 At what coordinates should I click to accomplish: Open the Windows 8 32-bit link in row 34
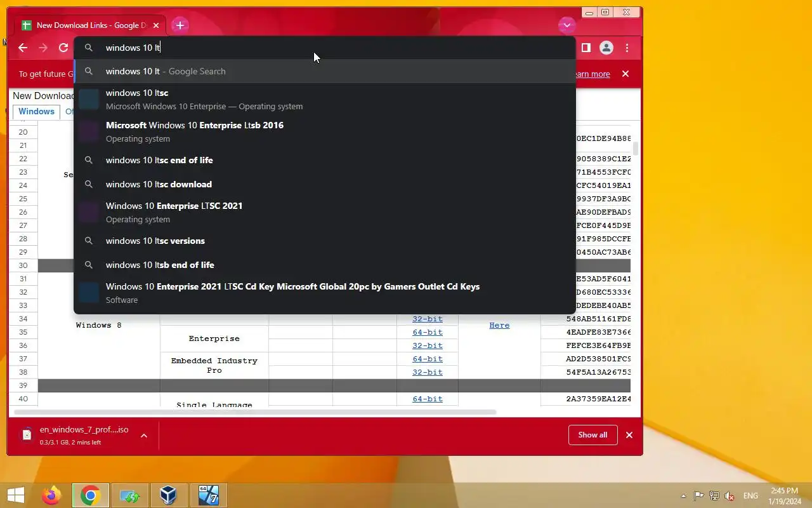pyautogui.click(x=428, y=319)
